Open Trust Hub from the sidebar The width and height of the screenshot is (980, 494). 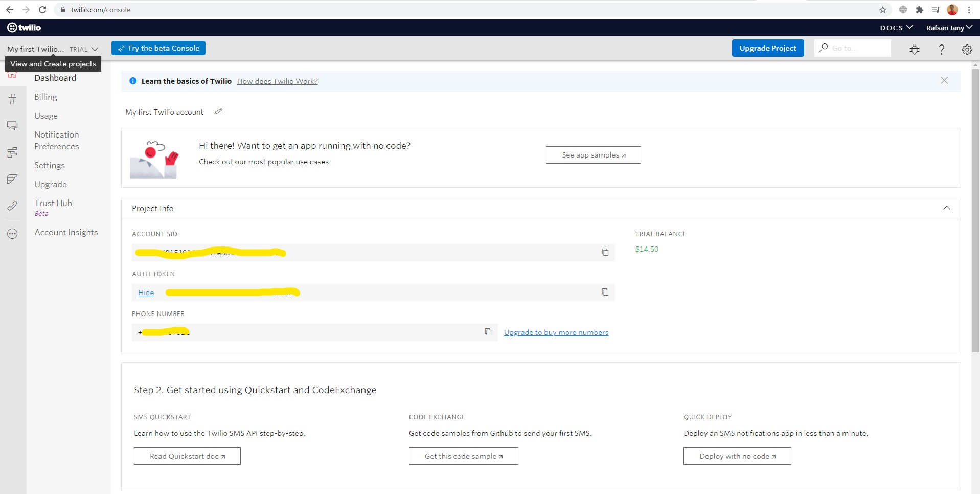coord(53,203)
